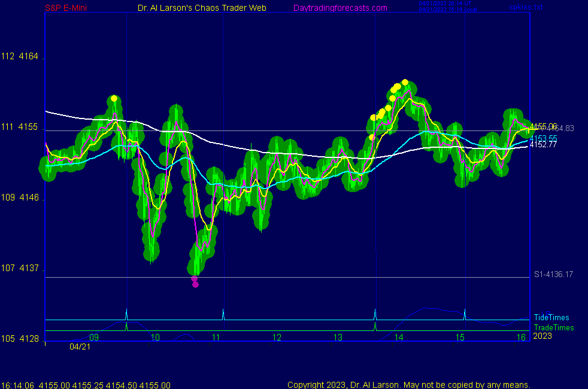Click the "14" hour label on time axis
Image resolution: width=588 pixels, height=389 pixels.
click(399, 338)
